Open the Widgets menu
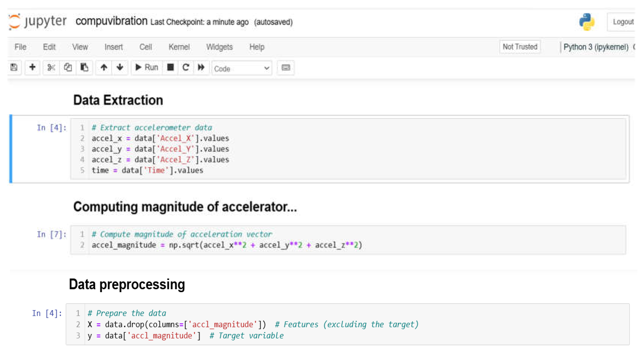 click(219, 47)
